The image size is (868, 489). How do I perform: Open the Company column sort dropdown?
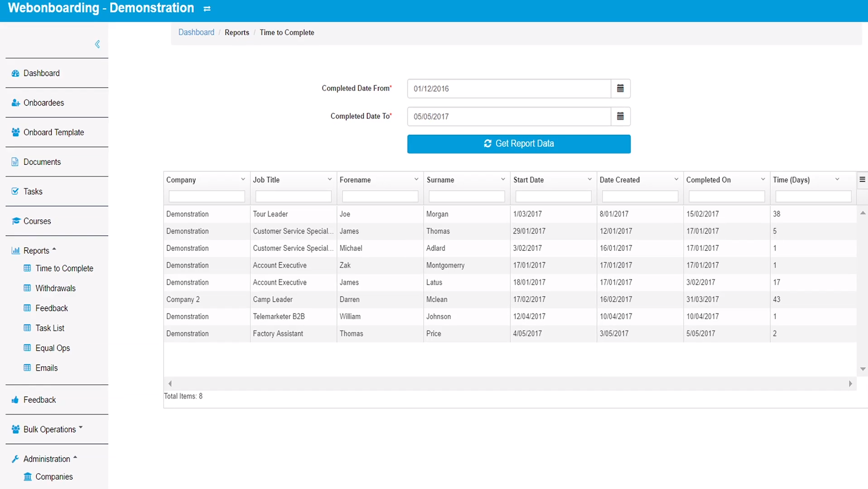pyautogui.click(x=243, y=179)
